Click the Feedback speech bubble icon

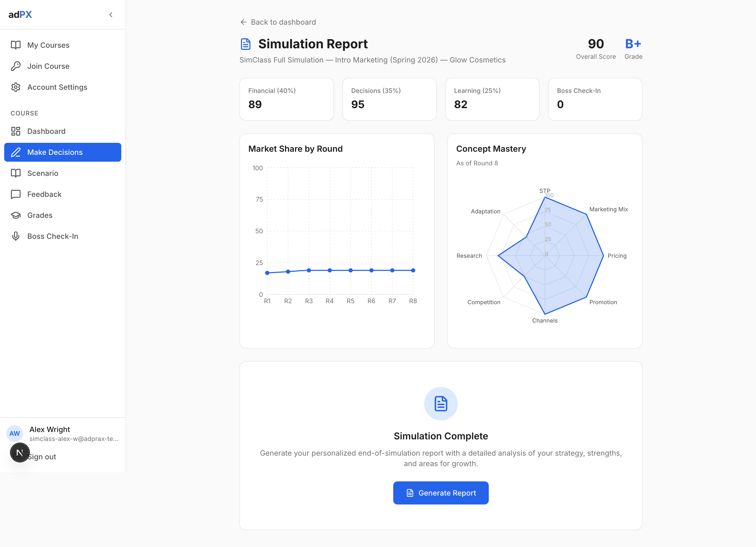(x=16, y=194)
